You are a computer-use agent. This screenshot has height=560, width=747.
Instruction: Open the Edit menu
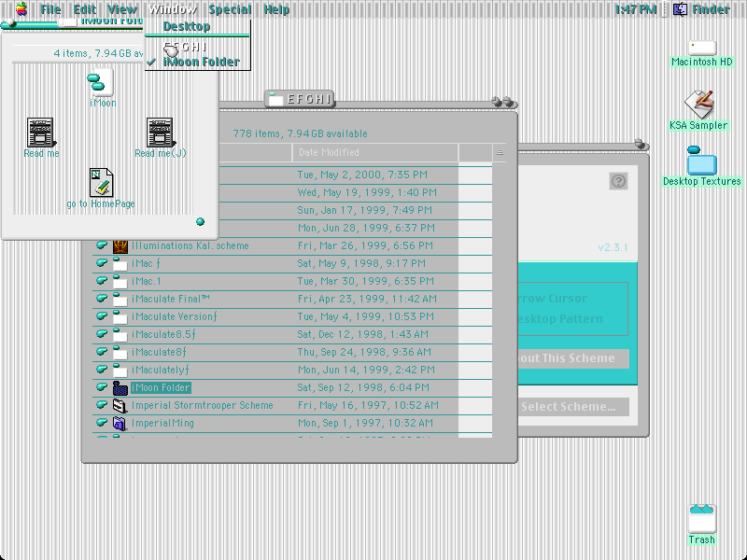pos(84,9)
